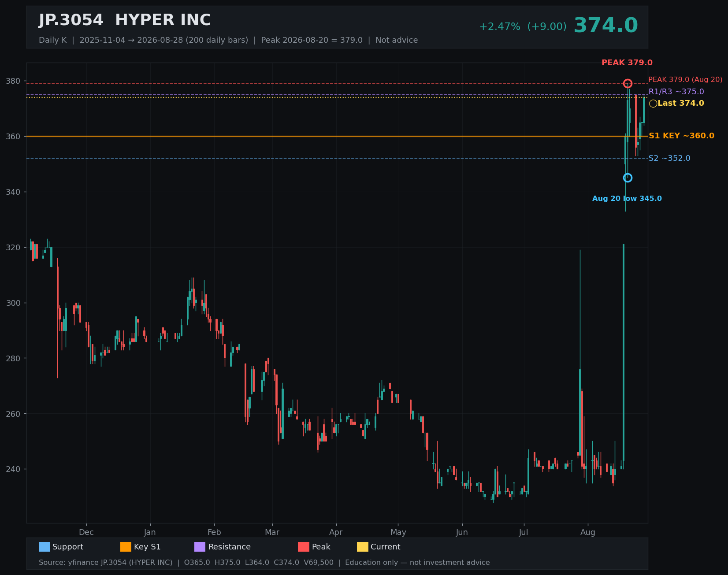Click the Apr x-axis label
728x575 pixels.
point(336,532)
